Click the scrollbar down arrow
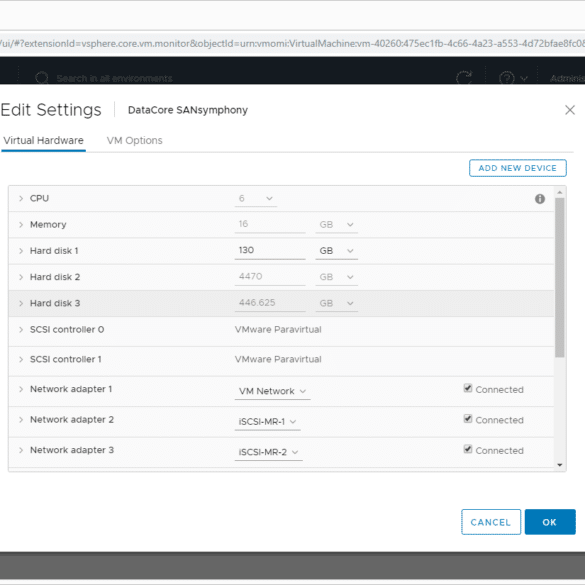This screenshot has height=585, width=585. pos(559,465)
